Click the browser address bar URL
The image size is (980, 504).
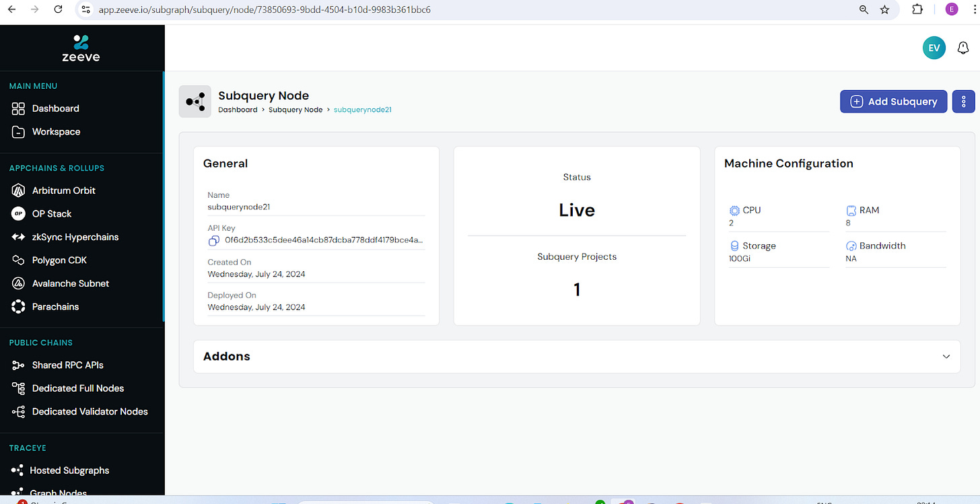265,10
